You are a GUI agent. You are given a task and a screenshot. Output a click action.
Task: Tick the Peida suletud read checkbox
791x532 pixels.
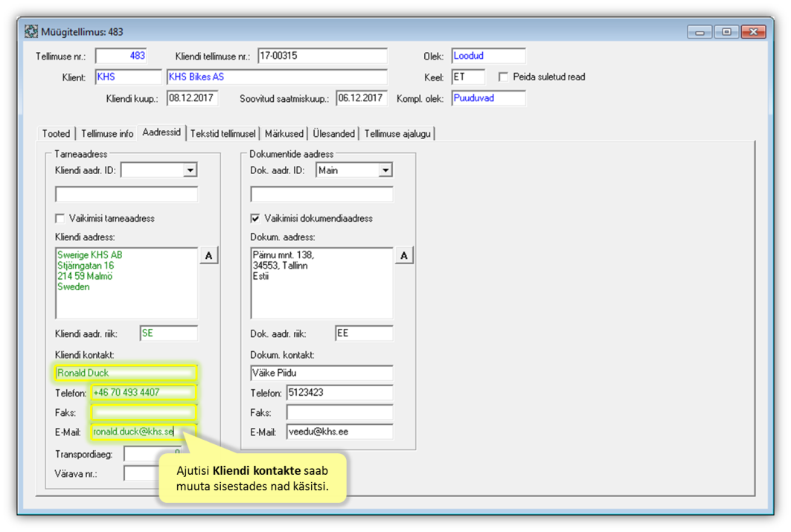503,77
